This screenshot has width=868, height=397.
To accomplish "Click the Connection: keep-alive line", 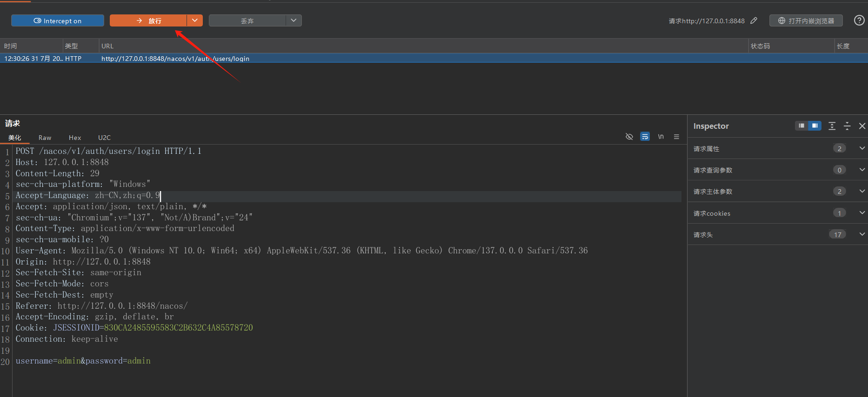I will pyautogui.click(x=67, y=339).
